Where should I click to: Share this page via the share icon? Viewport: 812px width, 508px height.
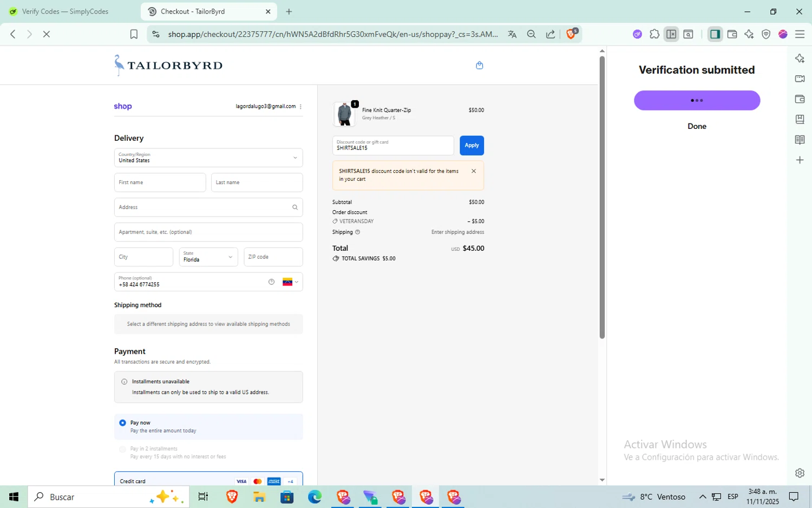click(x=551, y=34)
